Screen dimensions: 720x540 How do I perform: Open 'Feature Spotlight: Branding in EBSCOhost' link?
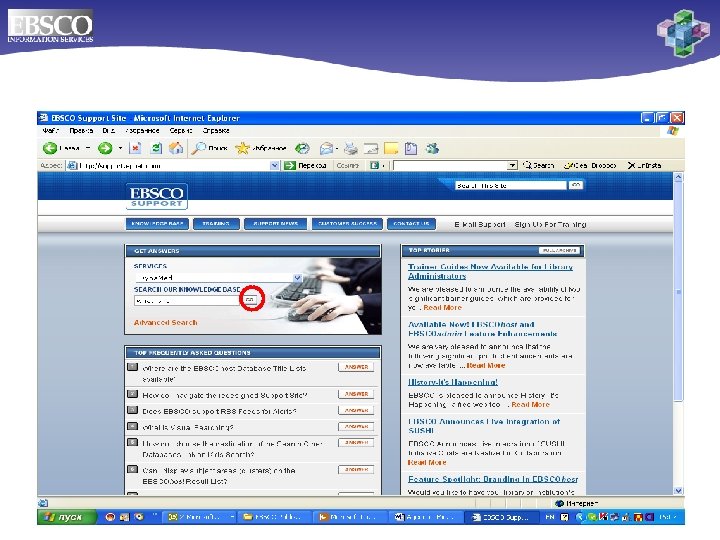[493, 479]
